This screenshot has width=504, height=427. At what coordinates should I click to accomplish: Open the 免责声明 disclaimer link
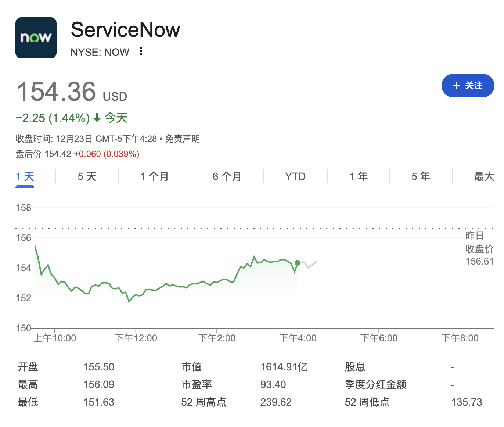[182, 139]
